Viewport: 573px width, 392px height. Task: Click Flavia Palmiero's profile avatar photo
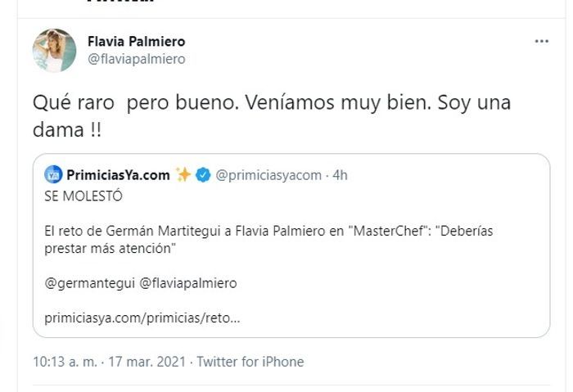[54, 50]
